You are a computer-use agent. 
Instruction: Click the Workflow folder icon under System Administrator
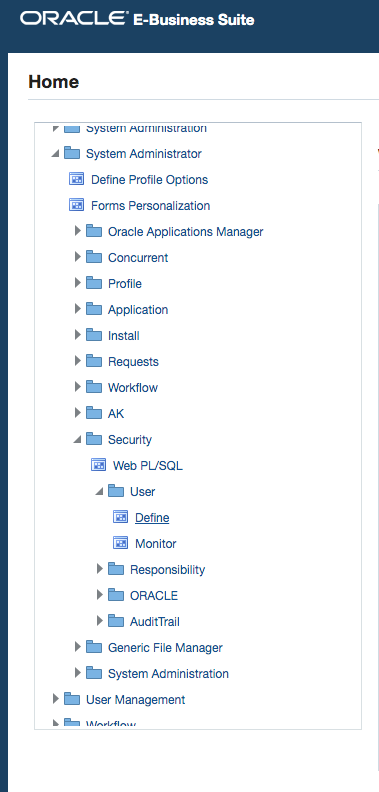tap(94, 387)
